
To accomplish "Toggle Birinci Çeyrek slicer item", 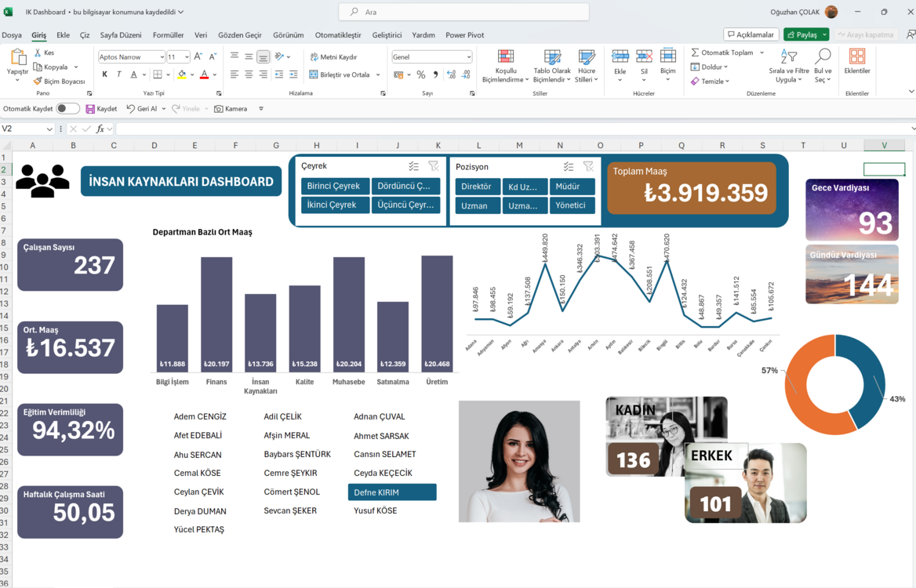I will coord(336,186).
